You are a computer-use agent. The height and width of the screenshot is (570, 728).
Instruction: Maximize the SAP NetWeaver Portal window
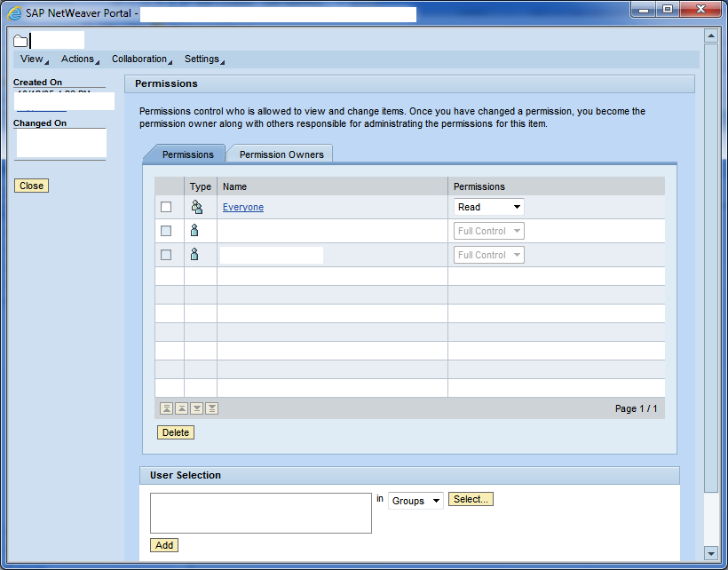(x=668, y=10)
